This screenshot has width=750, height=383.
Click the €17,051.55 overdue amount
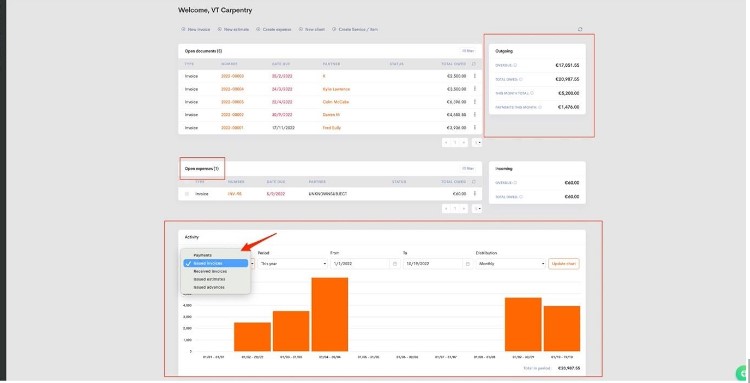(x=568, y=65)
